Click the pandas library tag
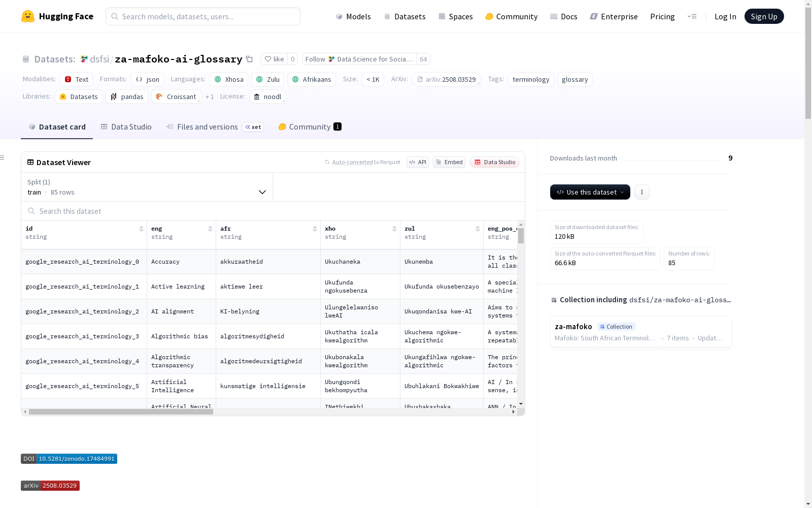The height and width of the screenshot is (508, 812). (127, 97)
